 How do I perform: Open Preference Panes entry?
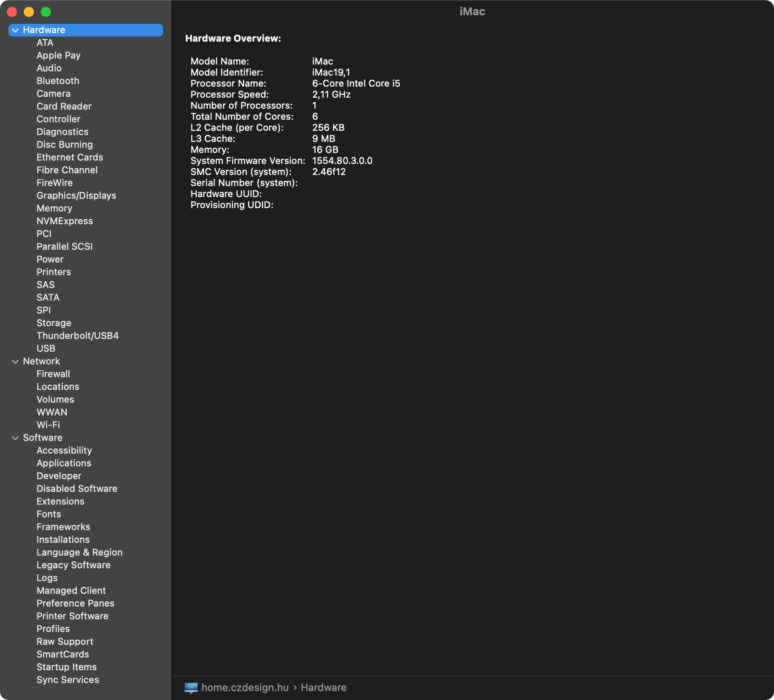point(75,604)
